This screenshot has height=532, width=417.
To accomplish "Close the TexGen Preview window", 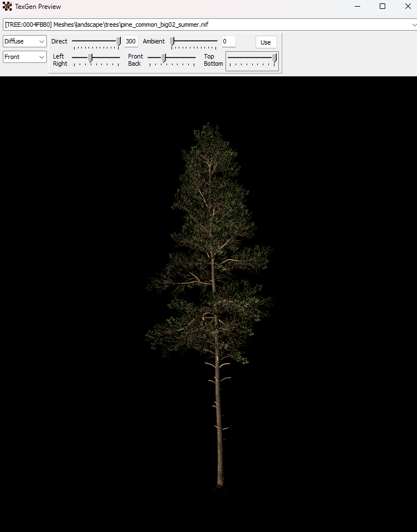I will point(407,7).
